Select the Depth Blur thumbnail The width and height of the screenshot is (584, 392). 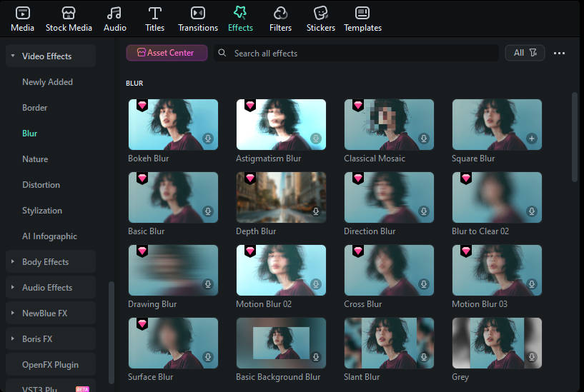(281, 197)
